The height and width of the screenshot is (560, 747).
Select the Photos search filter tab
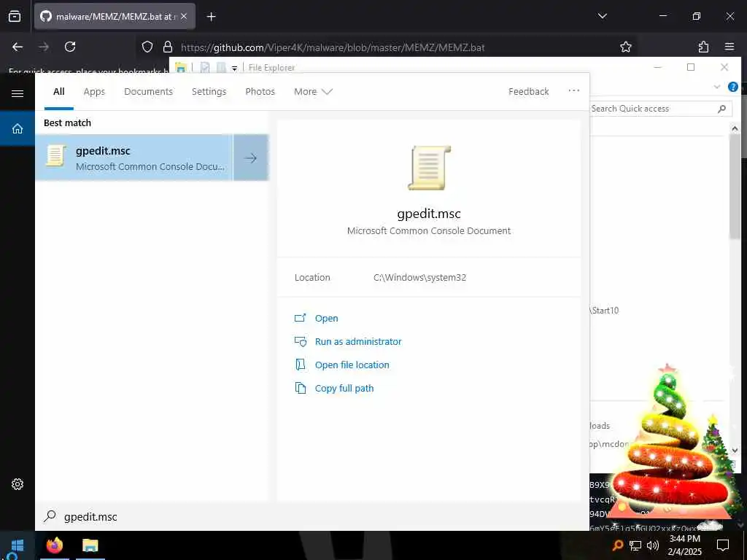coord(260,91)
